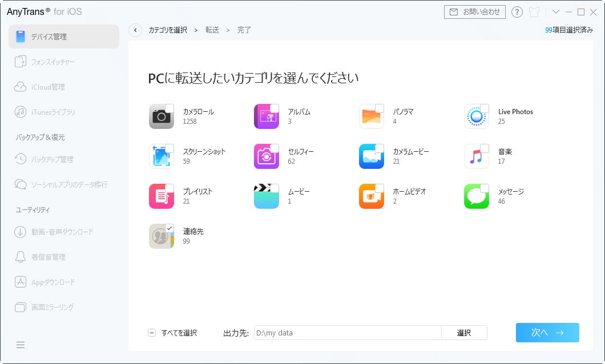The height and width of the screenshot is (364, 605).
Task: Toggle the すべてを選択 select-all checkbox
Action: (152, 333)
